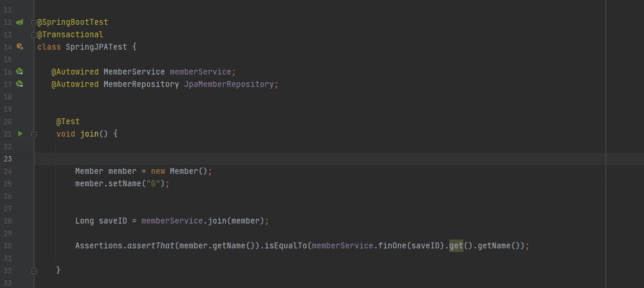Click line number 28 in the gutter

pyautogui.click(x=7, y=221)
